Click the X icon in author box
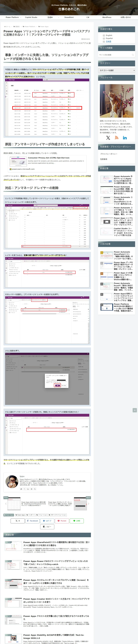This screenshot has height=644, width=138. tap(25, 489)
